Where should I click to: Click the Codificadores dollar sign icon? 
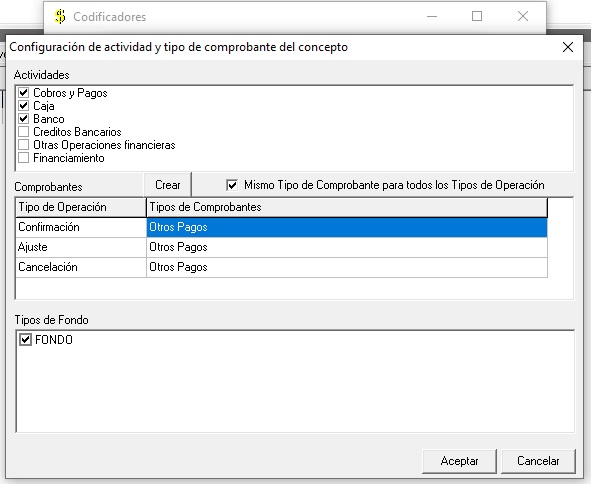(x=60, y=17)
